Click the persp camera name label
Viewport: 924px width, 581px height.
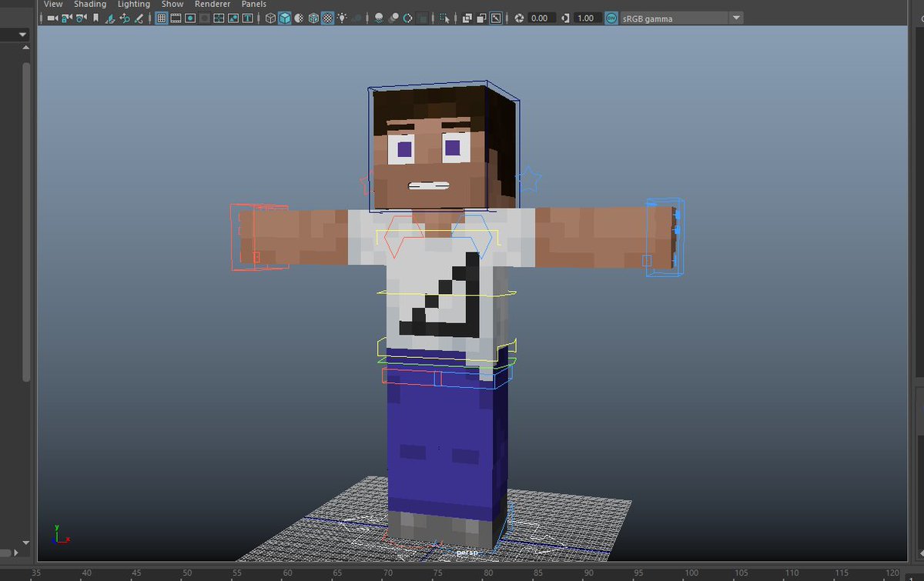tap(467, 552)
